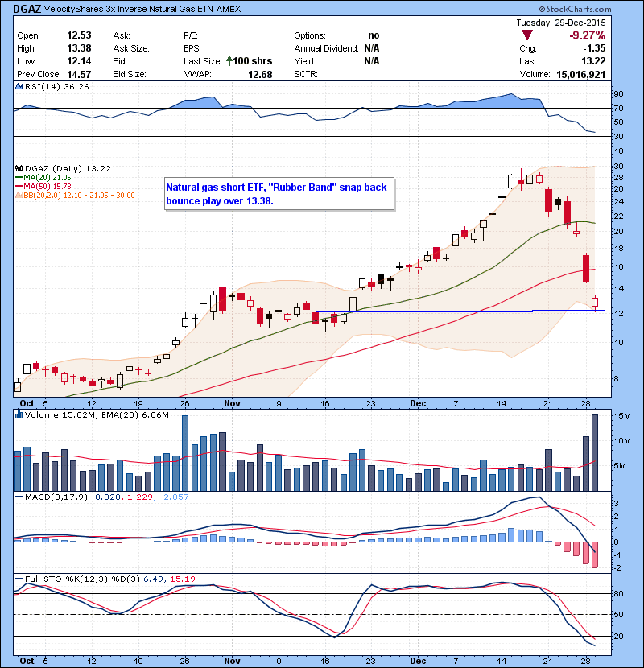Click the -9.27% percent change
The image size is (644, 668).
tap(588, 35)
